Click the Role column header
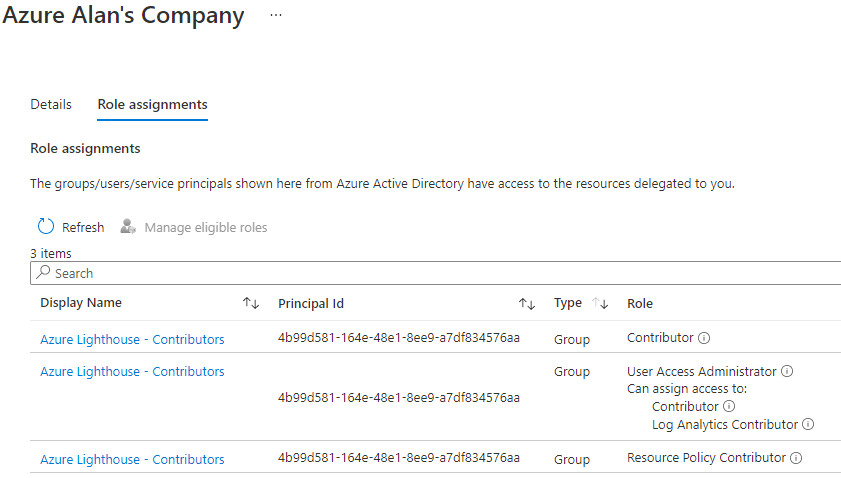841x478 pixels. 640,303
